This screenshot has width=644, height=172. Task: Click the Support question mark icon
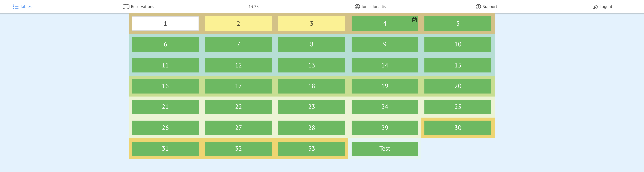pos(478,7)
